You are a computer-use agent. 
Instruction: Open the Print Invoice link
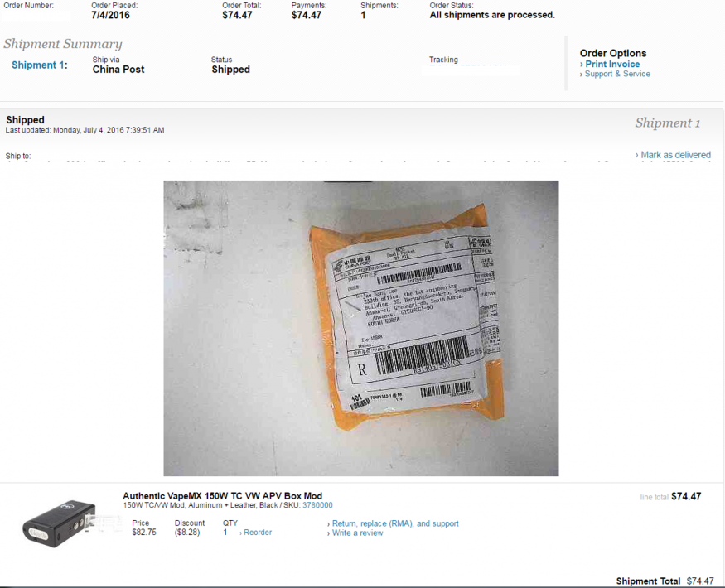click(x=612, y=65)
